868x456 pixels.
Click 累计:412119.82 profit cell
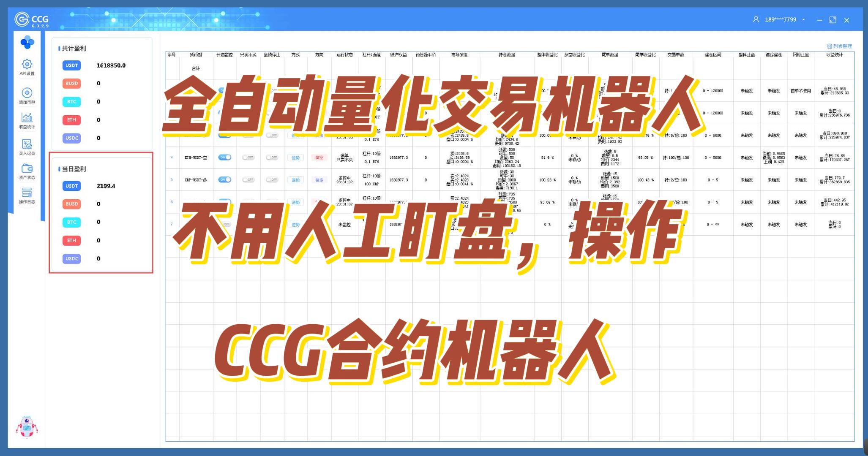click(x=835, y=204)
